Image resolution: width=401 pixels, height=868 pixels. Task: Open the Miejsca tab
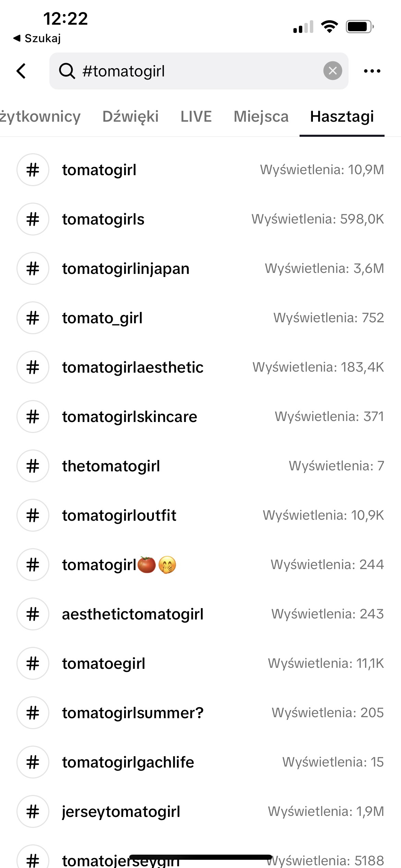[x=261, y=117]
